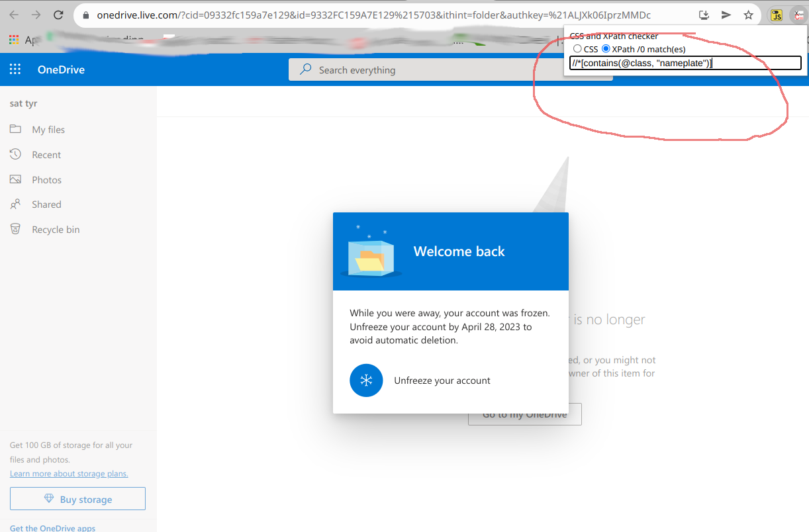Viewport: 809px width, 532px height.
Task: Open the yellow JS extension
Action: pyautogui.click(x=777, y=15)
